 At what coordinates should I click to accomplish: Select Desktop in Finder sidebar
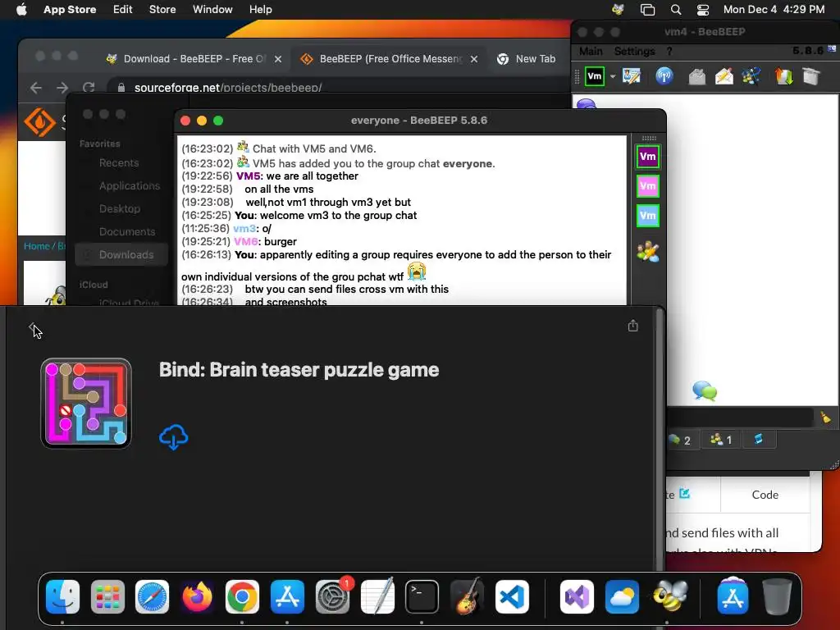pyautogui.click(x=120, y=209)
